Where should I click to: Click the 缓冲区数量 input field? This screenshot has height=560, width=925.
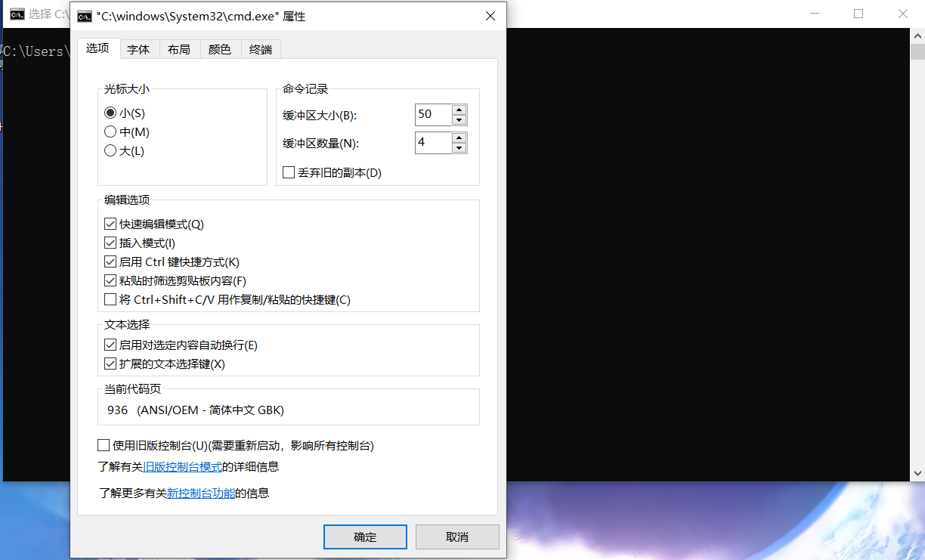coord(434,143)
